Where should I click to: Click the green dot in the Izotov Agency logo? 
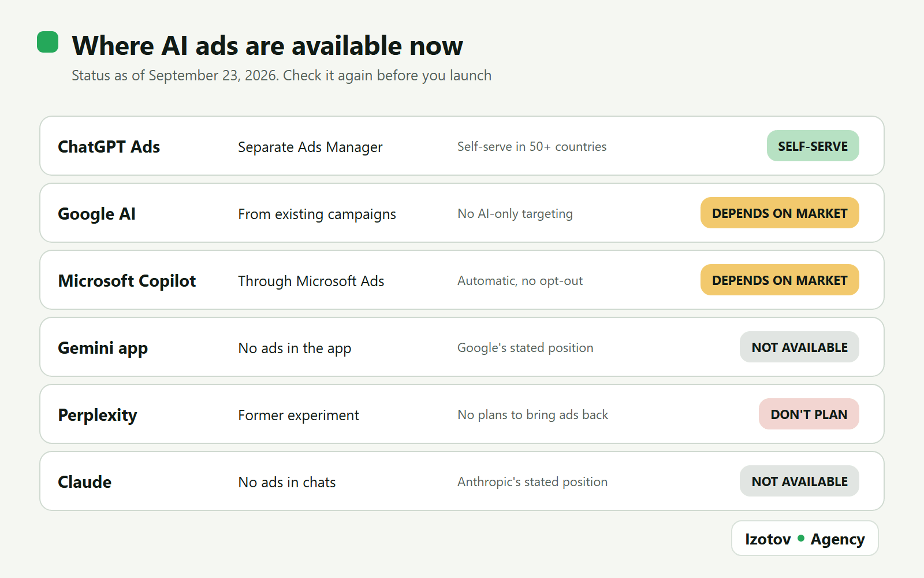coord(801,538)
